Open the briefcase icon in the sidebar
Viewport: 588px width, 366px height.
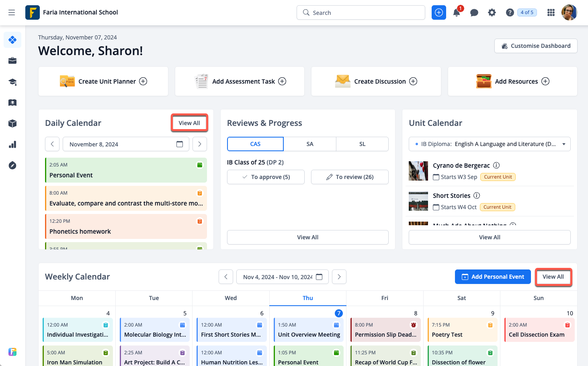click(12, 61)
